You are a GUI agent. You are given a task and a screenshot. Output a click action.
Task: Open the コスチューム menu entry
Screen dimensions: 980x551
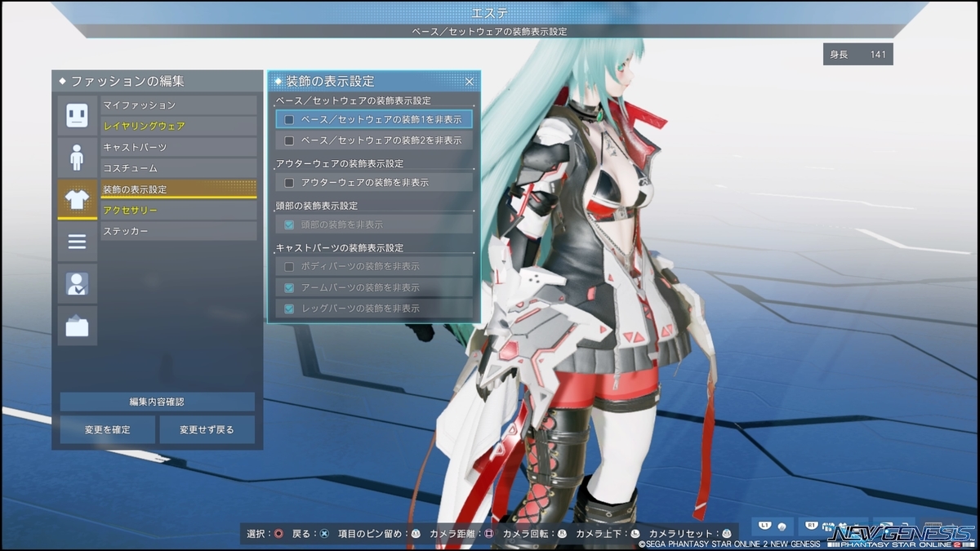[x=179, y=168]
